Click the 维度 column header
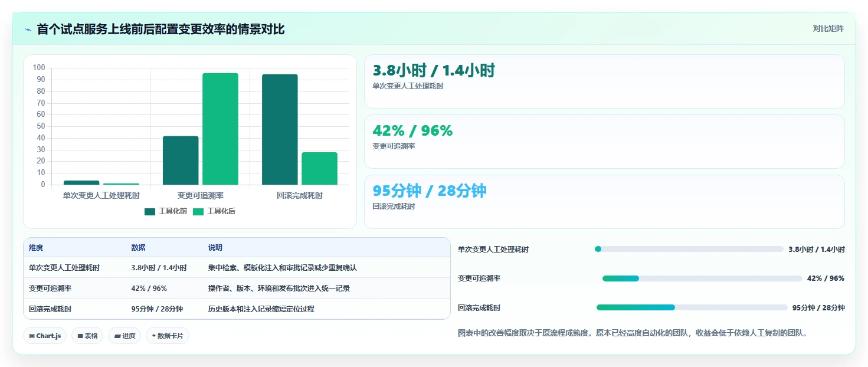The image size is (868, 367). (36, 248)
